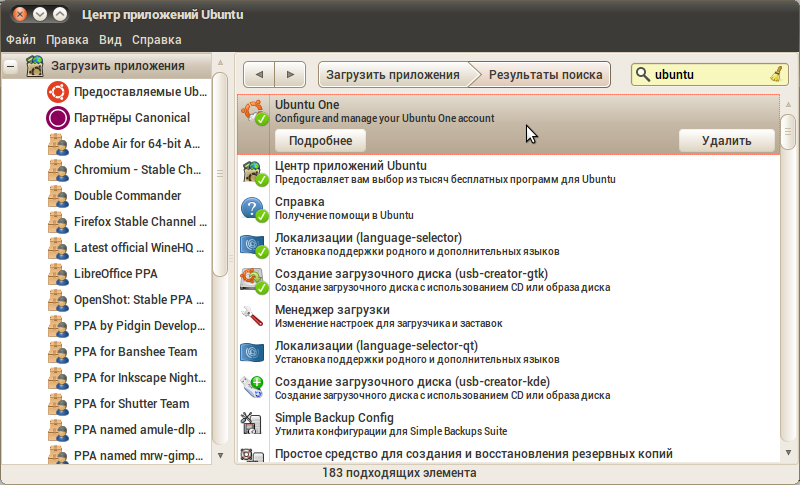Click the Удалить button for Ubuntu One

point(727,141)
